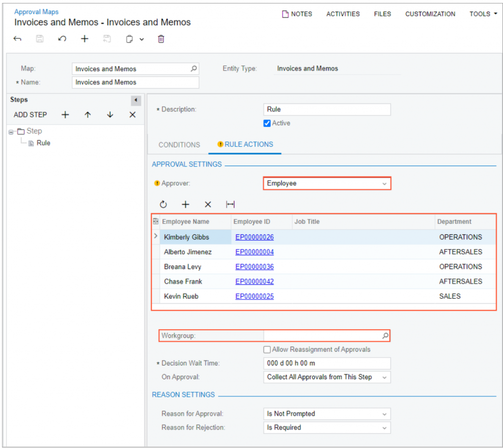Open the TOOLS menu
Screen dimensions: 503x448
[x=482, y=14]
